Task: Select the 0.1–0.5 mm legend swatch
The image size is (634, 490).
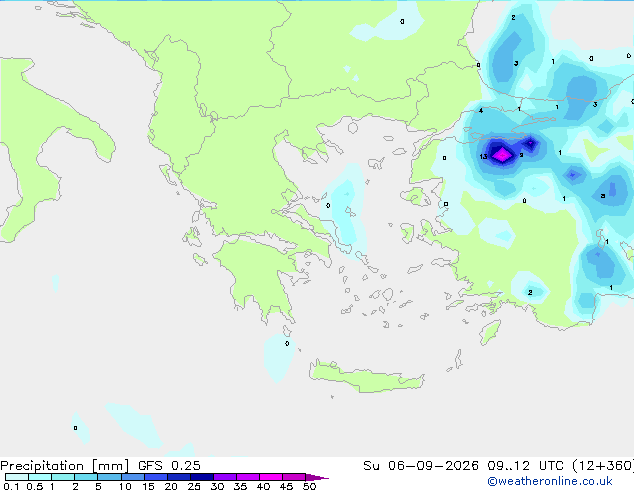Action: tap(17, 477)
